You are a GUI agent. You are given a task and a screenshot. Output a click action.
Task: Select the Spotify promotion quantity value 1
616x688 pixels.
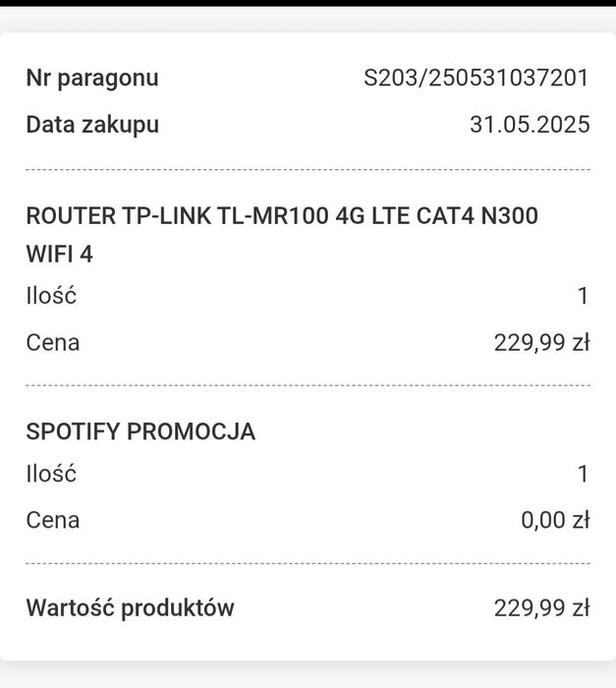[583, 474]
